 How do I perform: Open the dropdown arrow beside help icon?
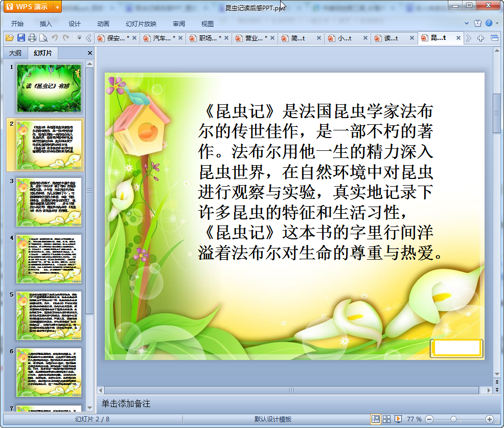tap(497, 23)
